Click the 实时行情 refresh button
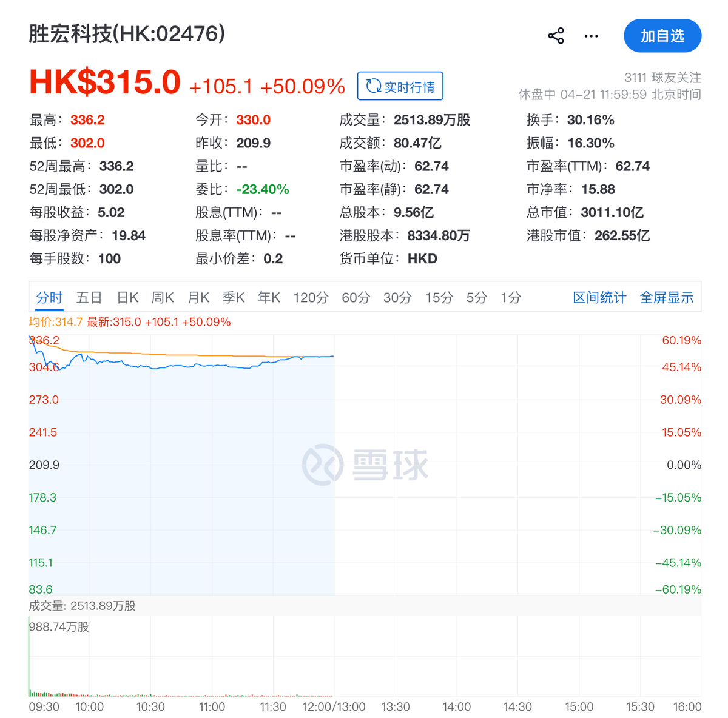This screenshot has height=718, width=728. (400, 87)
